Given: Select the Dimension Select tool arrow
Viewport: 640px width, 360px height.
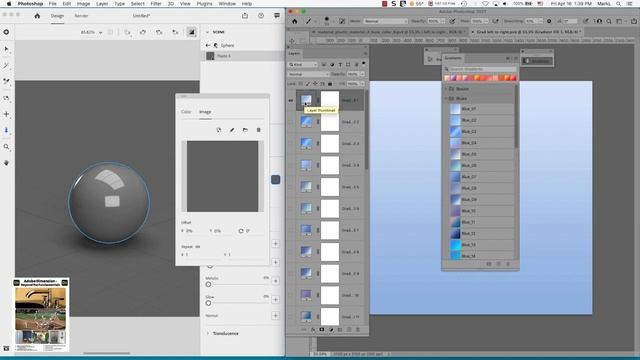Looking at the screenshot, I should (x=6, y=49).
